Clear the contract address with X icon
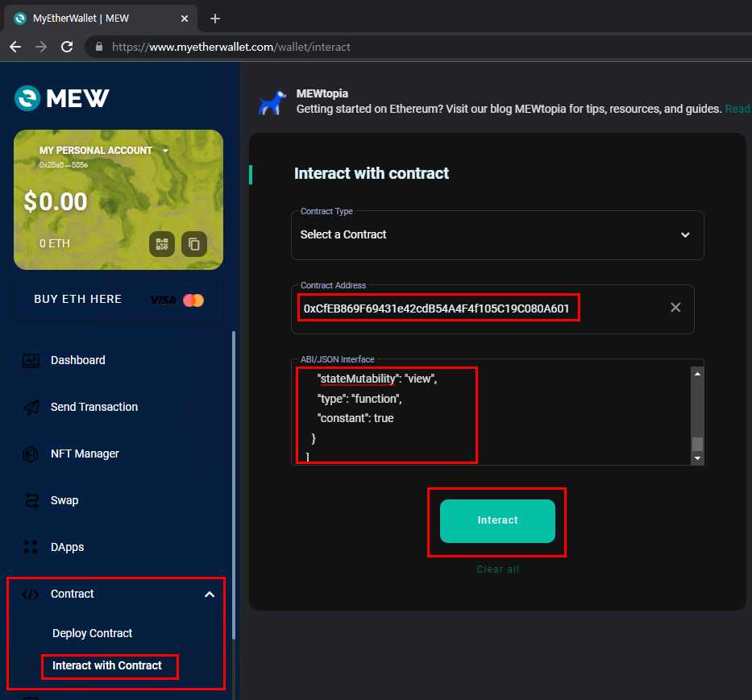The width and height of the screenshot is (752, 700). [675, 308]
